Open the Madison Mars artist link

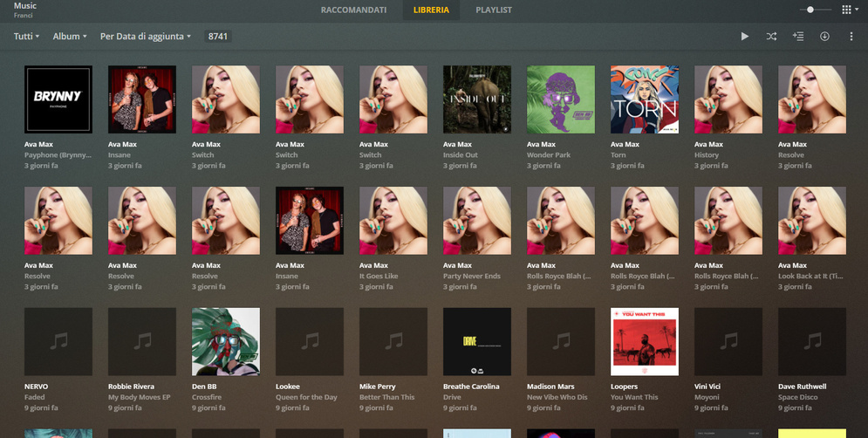(x=550, y=387)
